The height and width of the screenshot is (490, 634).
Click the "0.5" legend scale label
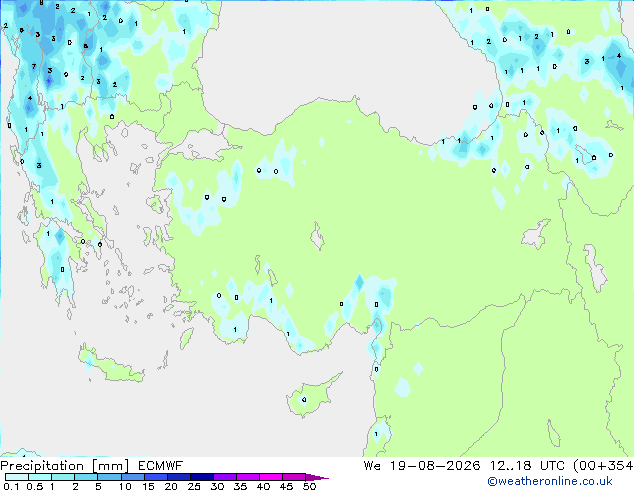point(35,486)
